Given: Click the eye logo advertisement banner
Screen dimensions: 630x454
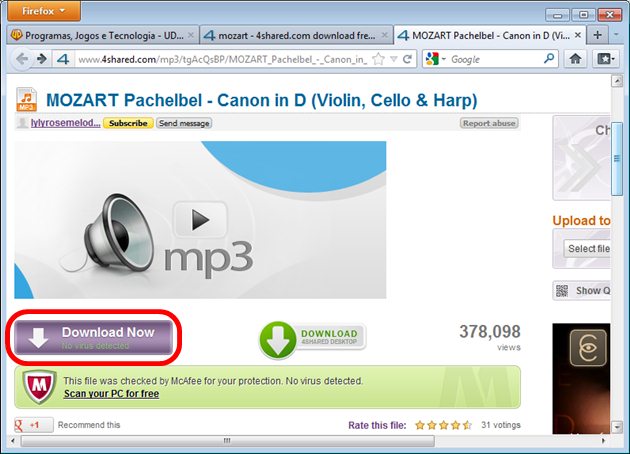Looking at the screenshot, I should (581, 378).
